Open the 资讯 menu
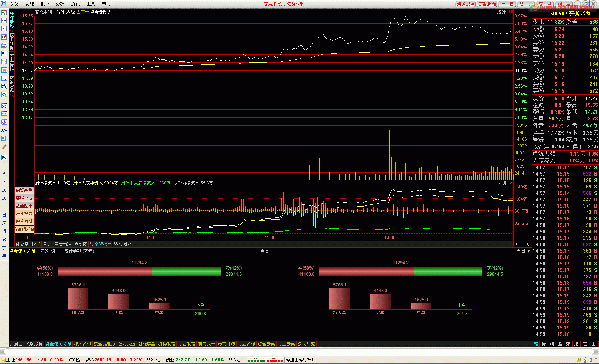 click(76, 4)
